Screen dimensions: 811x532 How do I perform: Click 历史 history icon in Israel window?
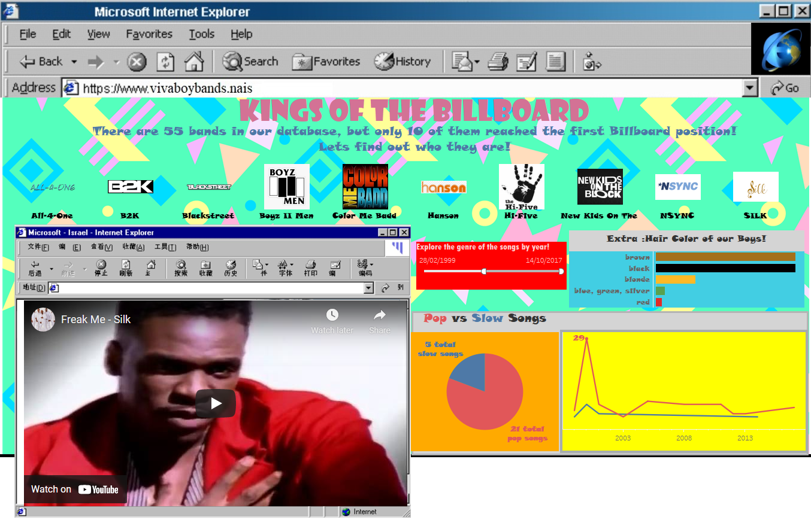pos(231,269)
